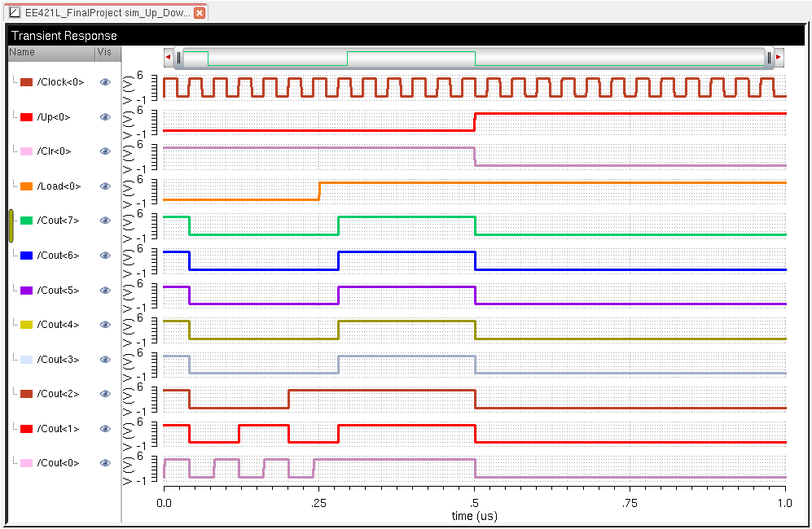
Task: Click the green color swatch of /Cout<7>
Action: click(27, 221)
